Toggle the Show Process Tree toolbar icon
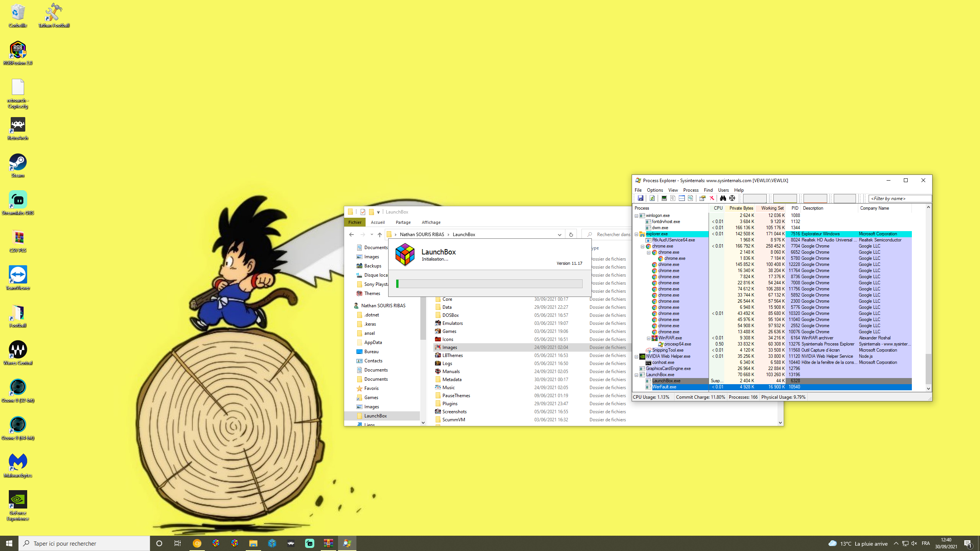Viewport: 980px width, 551px height. point(673,198)
